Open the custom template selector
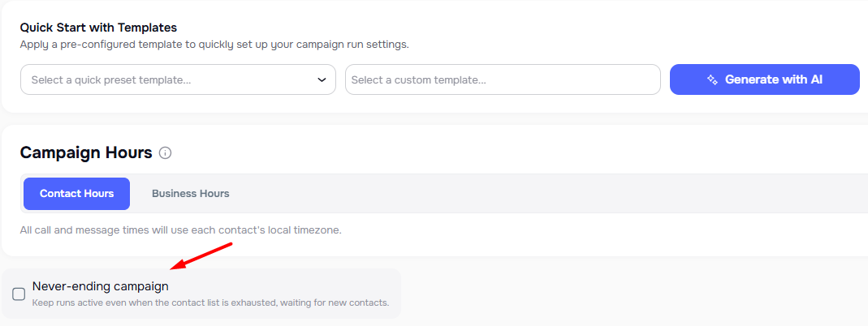The width and height of the screenshot is (868, 326). click(502, 79)
